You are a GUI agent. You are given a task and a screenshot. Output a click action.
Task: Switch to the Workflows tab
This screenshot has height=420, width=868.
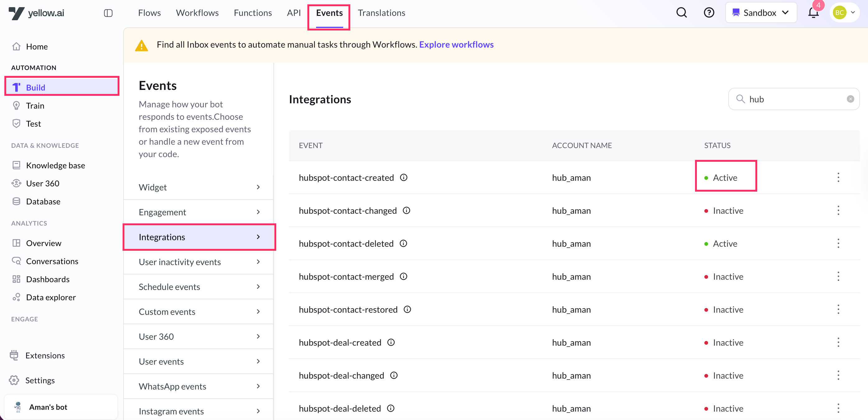pyautogui.click(x=197, y=13)
